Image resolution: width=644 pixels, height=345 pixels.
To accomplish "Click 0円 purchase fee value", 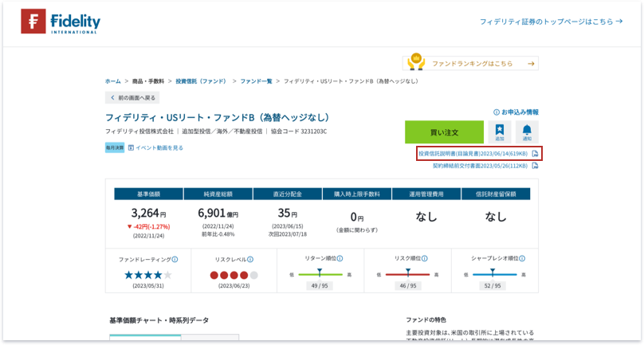I will [x=357, y=217].
